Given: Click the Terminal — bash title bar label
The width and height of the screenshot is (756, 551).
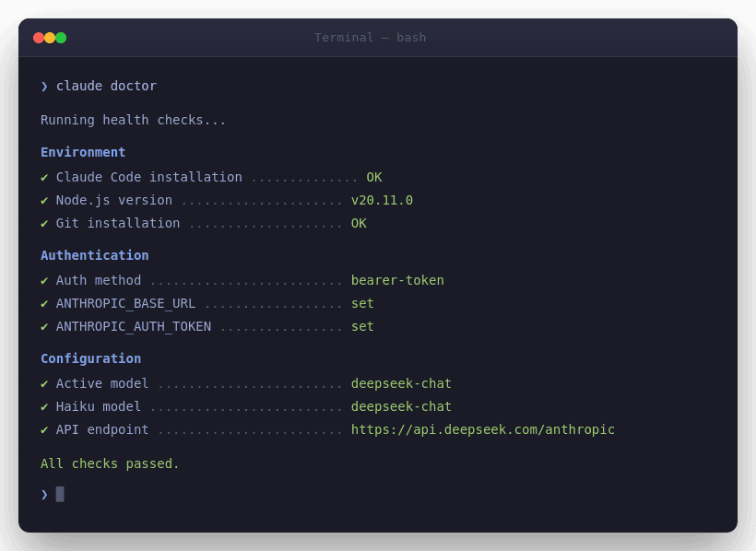Looking at the screenshot, I should pyautogui.click(x=371, y=38).
